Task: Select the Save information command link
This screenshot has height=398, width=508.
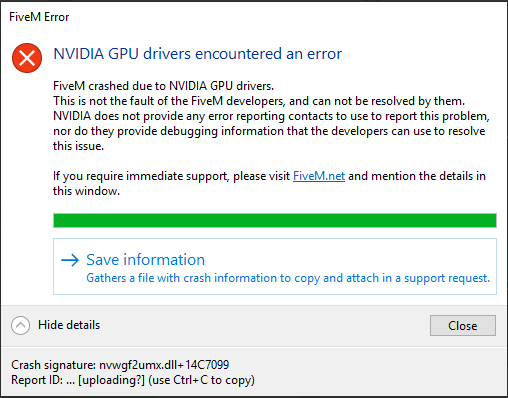Action: point(275,267)
